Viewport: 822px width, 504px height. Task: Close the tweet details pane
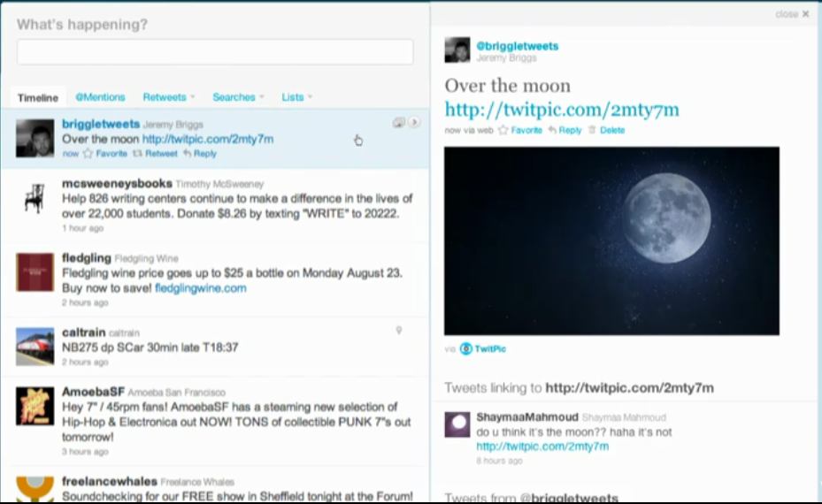[792, 14]
